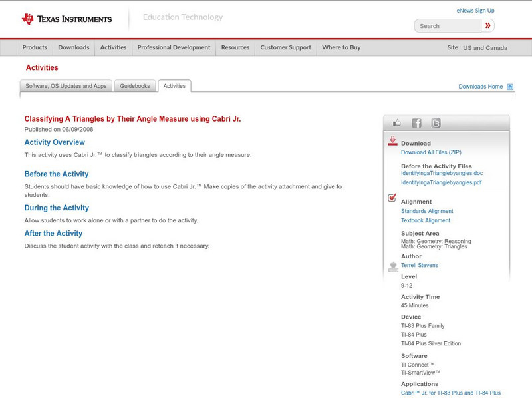Image resolution: width=532 pixels, height=398 pixels.
Task: Click the Alignment checkmark icon
Action: (392, 197)
